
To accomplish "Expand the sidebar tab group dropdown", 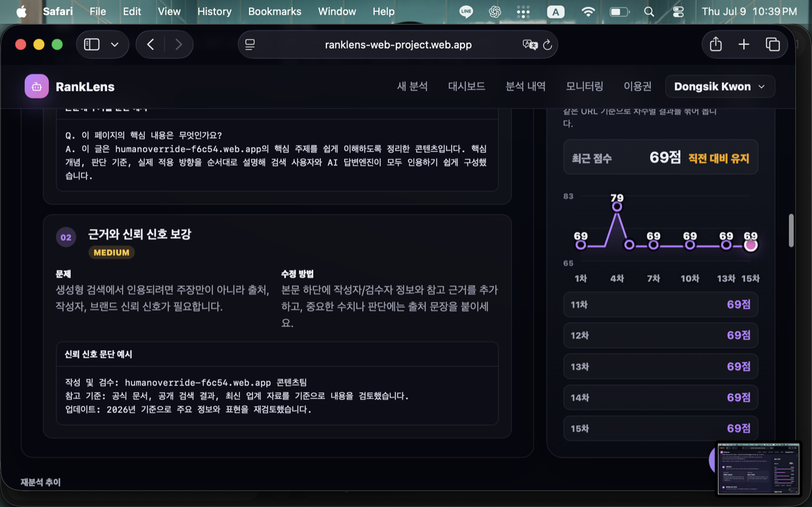I will click(115, 44).
